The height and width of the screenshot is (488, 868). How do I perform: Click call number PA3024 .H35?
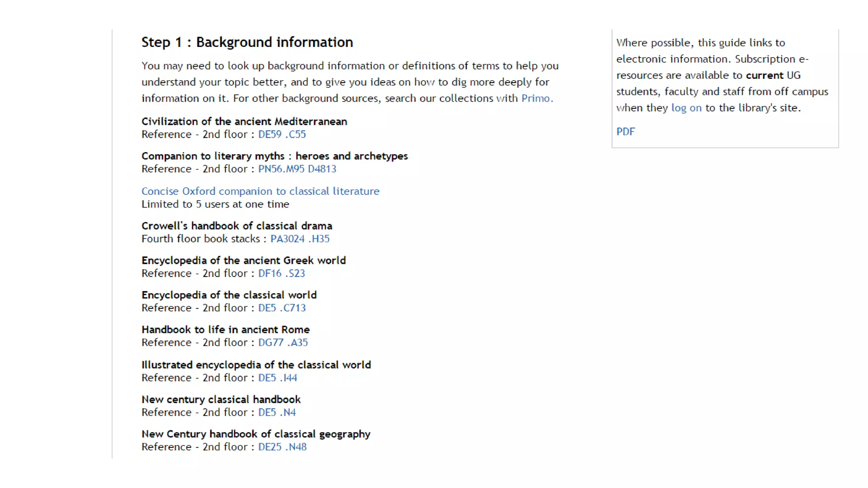300,239
